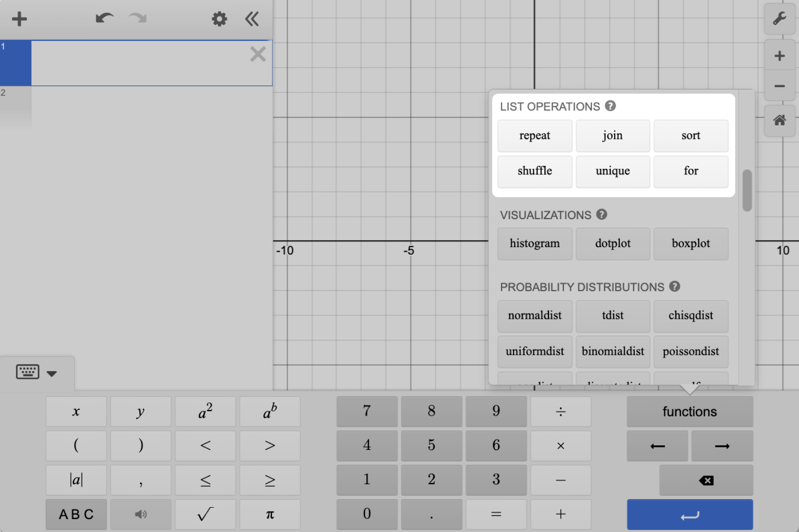Zoom out on the graph

(x=780, y=86)
